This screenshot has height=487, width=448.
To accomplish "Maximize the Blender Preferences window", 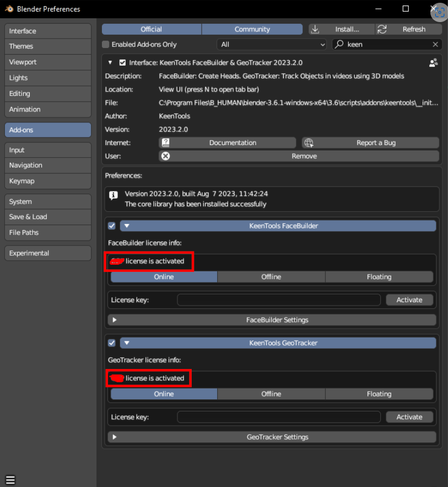I will (x=406, y=9).
